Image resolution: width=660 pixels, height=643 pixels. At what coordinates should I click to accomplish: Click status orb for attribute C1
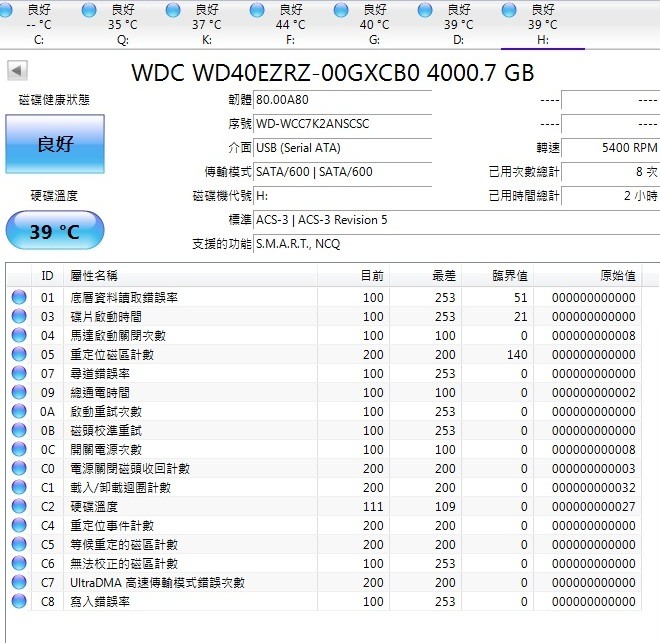click(x=19, y=487)
